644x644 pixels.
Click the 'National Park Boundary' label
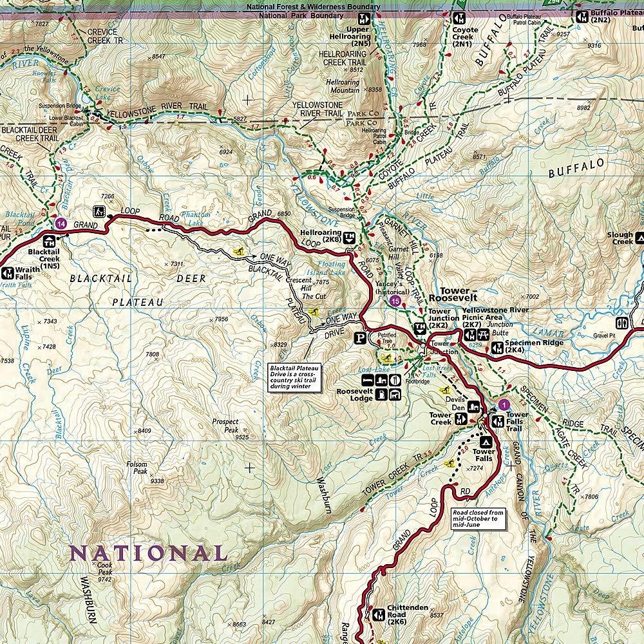(x=301, y=15)
